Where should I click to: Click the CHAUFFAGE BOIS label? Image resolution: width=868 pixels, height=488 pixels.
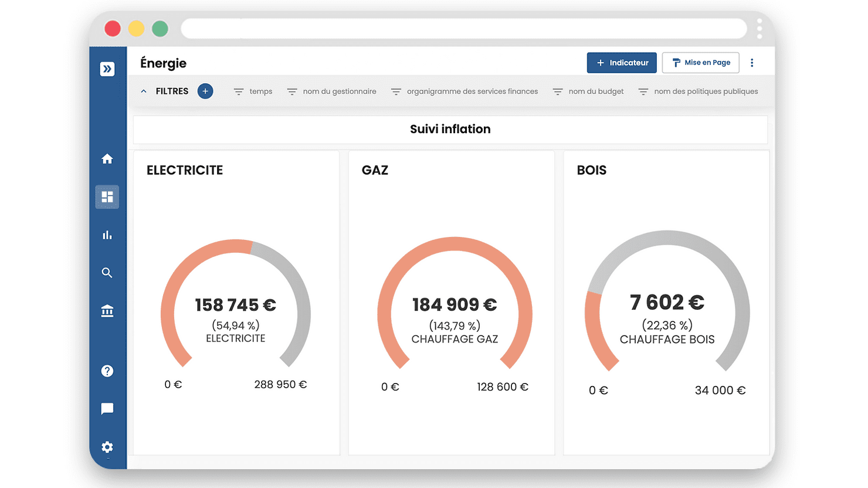coord(667,340)
